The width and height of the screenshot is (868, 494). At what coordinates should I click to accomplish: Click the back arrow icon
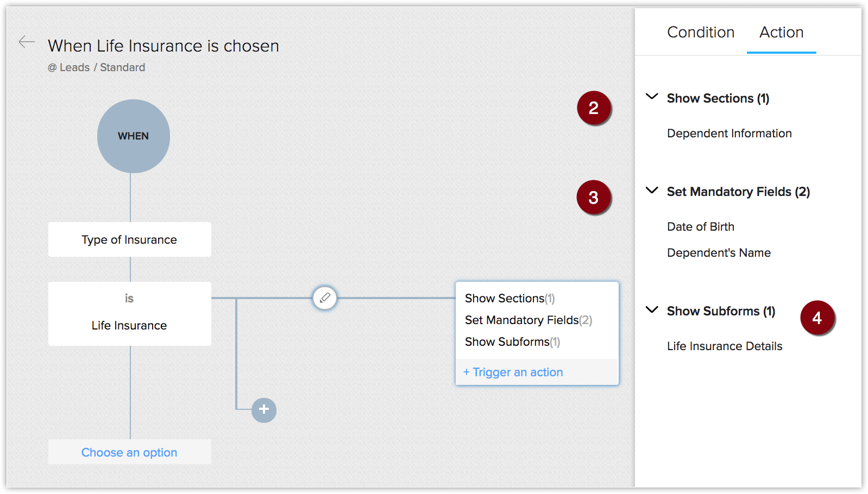point(26,42)
